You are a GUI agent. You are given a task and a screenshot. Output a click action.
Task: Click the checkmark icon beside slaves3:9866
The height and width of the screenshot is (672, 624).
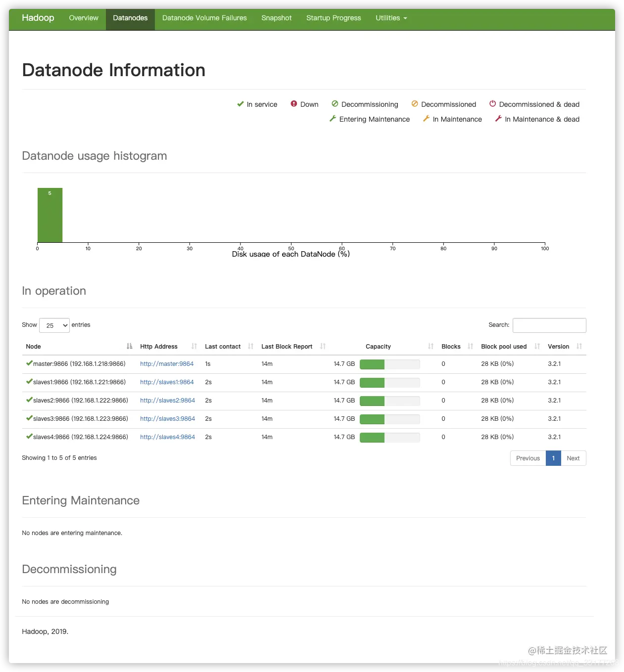(29, 418)
